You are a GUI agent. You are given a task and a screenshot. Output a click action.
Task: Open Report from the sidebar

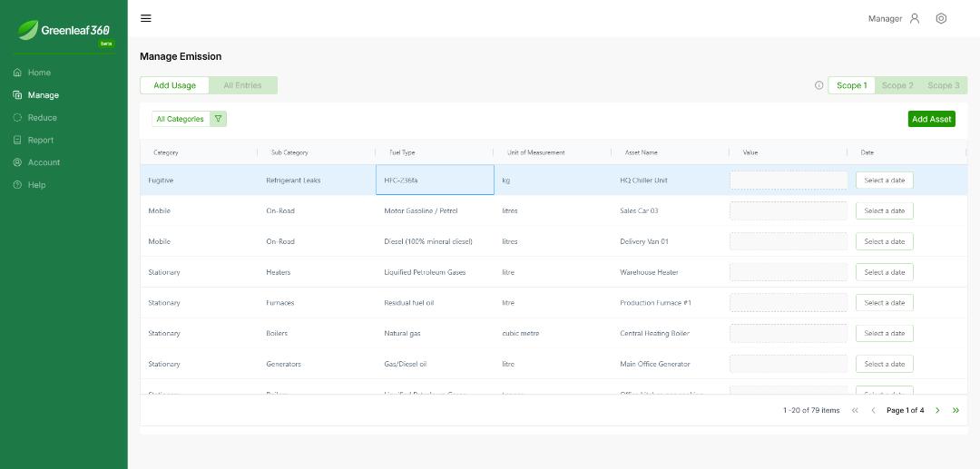[41, 141]
